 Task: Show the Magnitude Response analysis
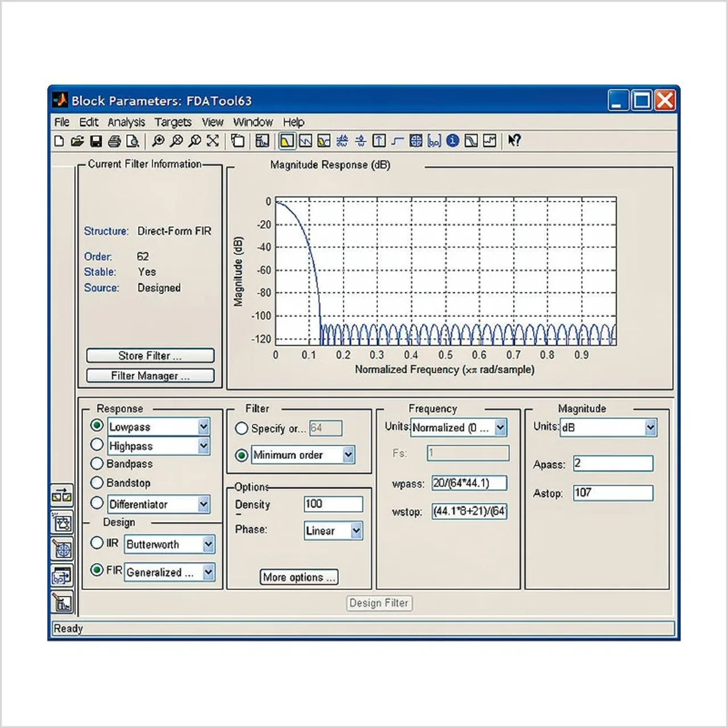coord(287,141)
